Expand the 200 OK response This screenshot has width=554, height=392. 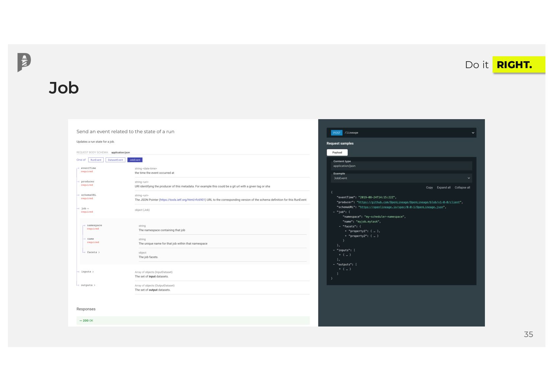click(193, 321)
